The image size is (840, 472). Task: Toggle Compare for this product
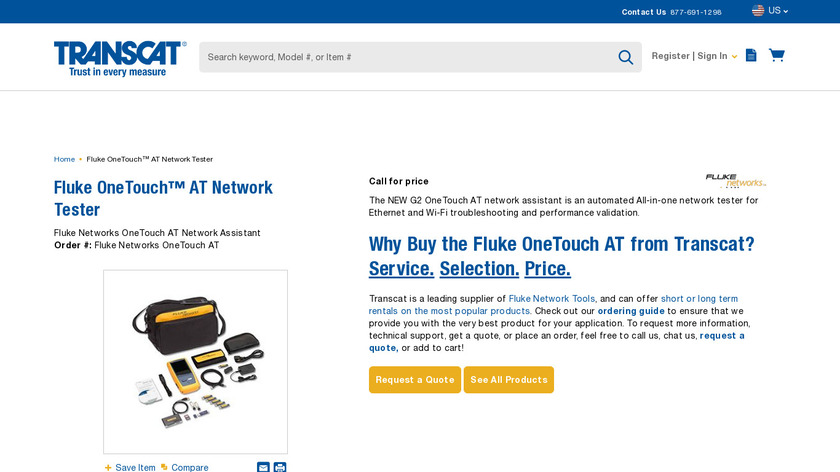click(x=184, y=467)
